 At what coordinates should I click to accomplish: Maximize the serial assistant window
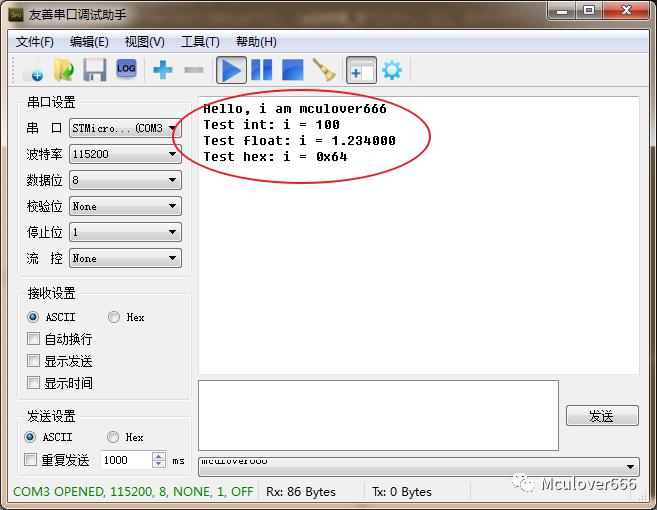[589, 10]
